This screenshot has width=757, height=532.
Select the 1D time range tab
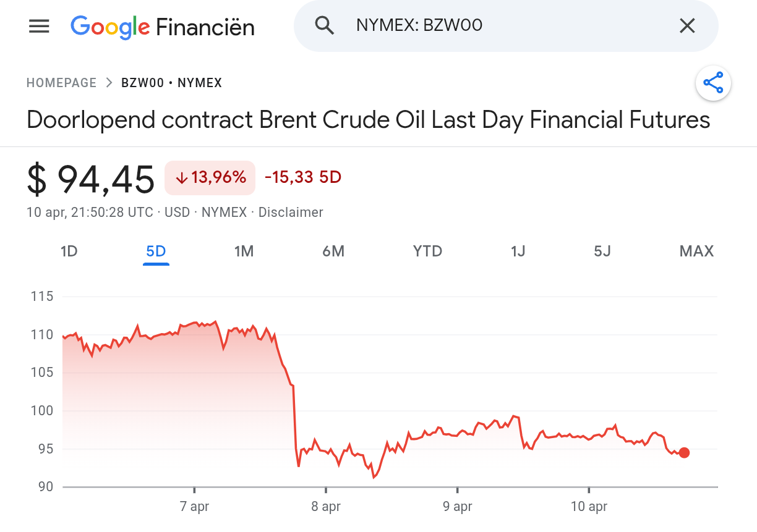pos(69,251)
